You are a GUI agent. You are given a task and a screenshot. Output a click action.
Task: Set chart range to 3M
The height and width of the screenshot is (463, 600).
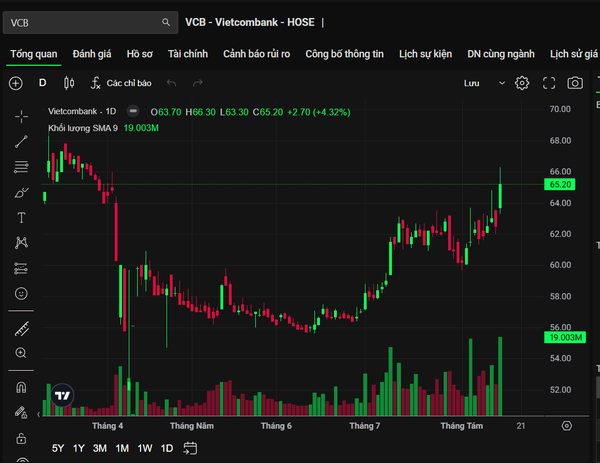click(99, 448)
